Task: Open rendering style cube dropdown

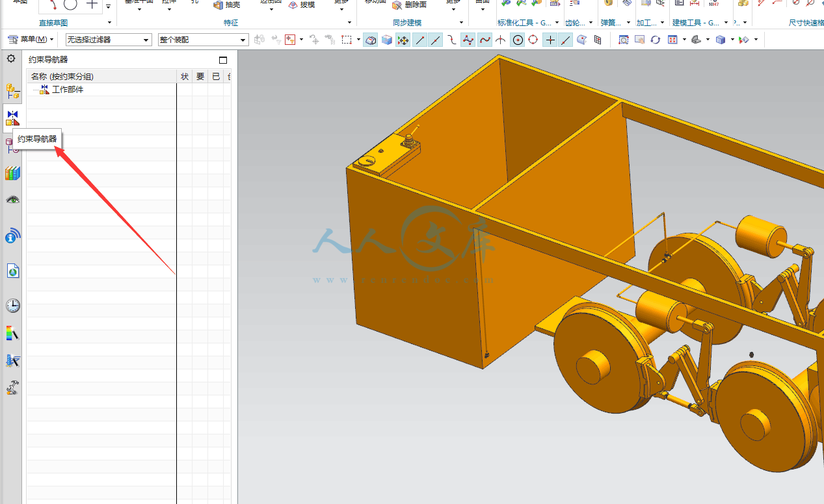Action: coord(732,40)
